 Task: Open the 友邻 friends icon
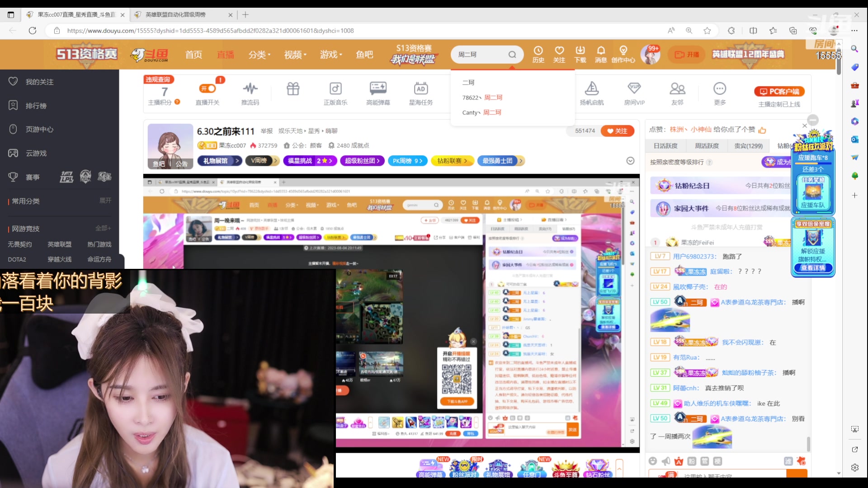point(677,94)
